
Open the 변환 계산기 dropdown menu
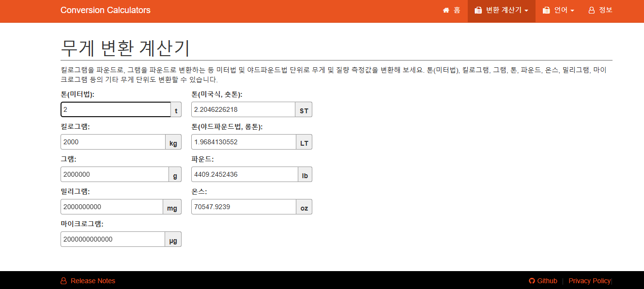click(501, 10)
